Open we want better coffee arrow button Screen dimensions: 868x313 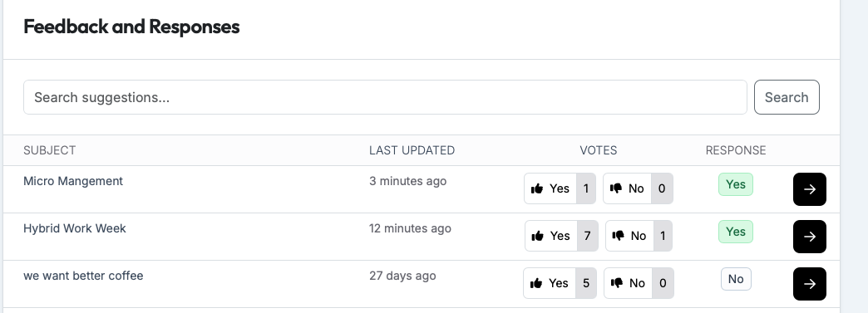pyautogui.click(x=809, y=284)
